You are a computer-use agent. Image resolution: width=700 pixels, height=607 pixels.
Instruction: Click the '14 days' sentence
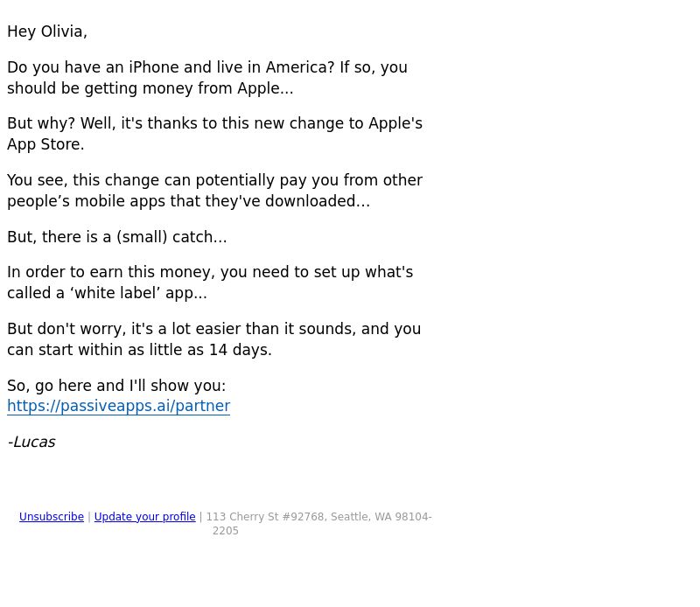[x=139, y=350]
